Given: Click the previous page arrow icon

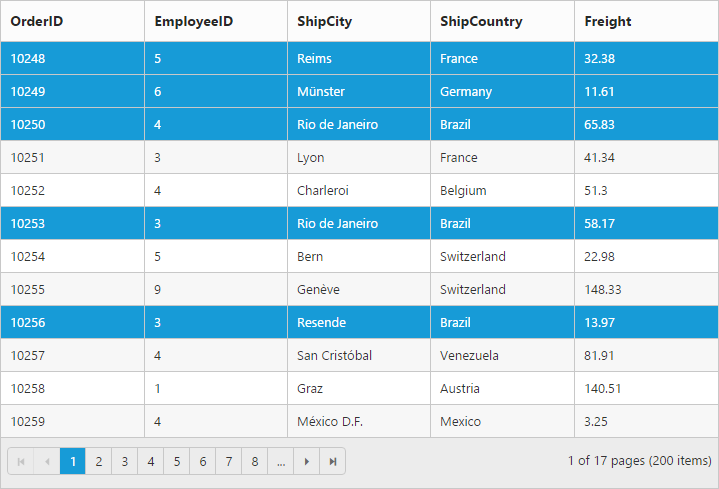Looking at the screenshot, I should click(46, 461).
